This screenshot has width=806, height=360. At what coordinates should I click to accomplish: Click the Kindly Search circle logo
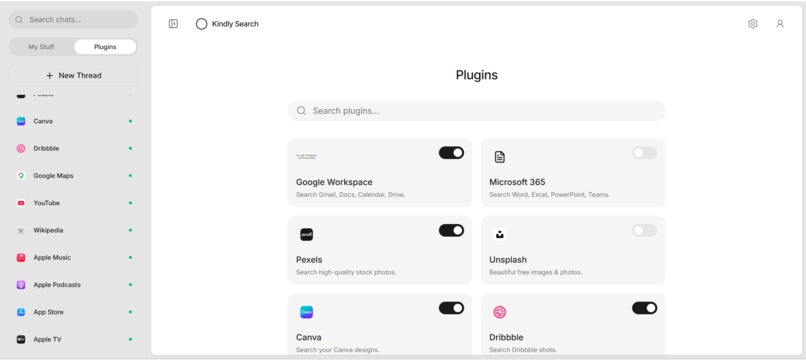click(x=202, y=24)
